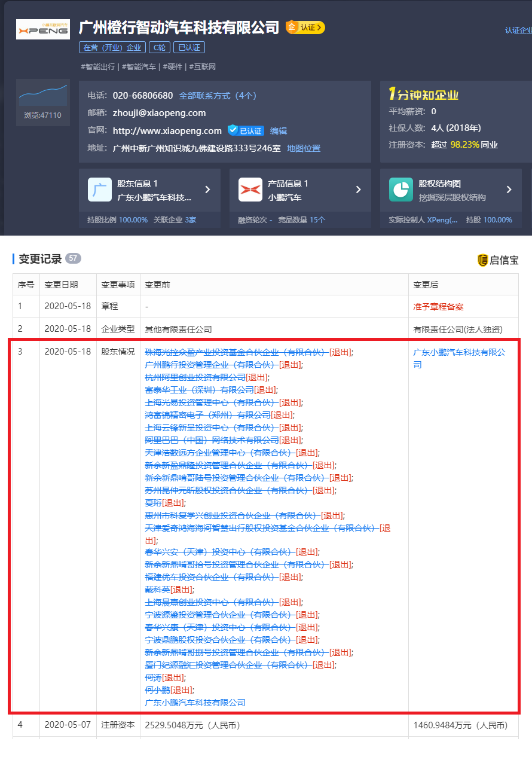Viewport: 532px width, 757px height.
Task: Click the red 产品信息 panel icon
Action: point(250,190)
